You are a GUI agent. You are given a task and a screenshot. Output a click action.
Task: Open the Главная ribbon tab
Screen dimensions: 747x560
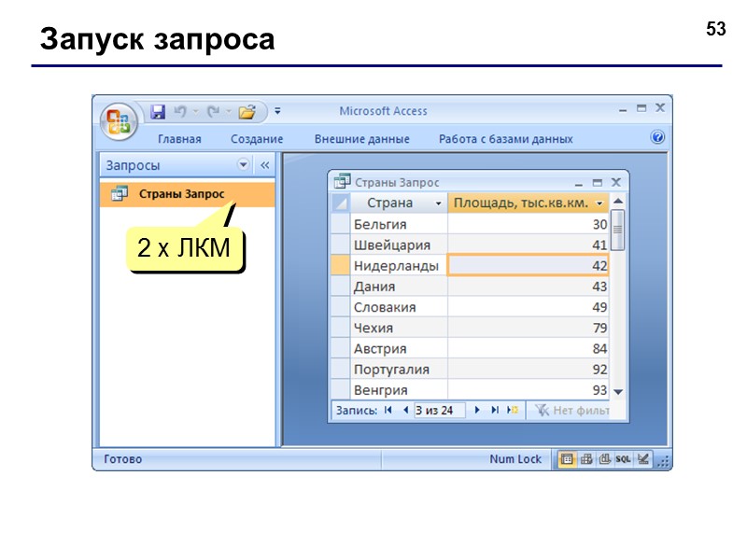point(179,139)
